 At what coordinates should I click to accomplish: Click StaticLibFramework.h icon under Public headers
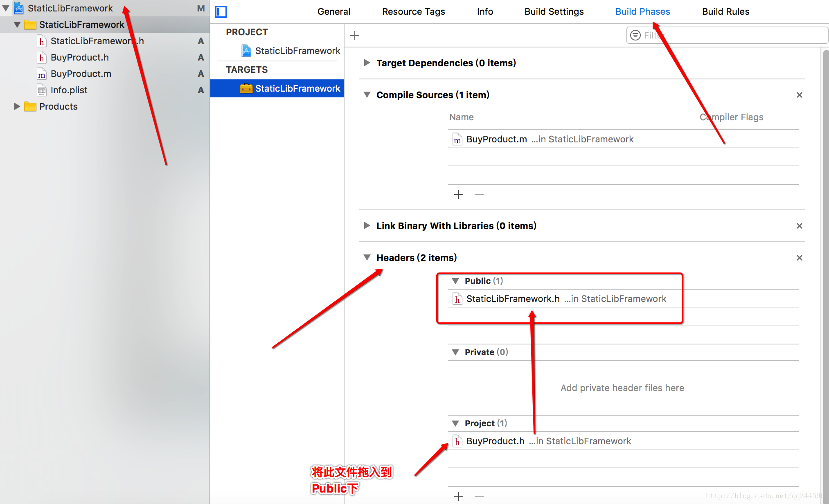(457, 299)
